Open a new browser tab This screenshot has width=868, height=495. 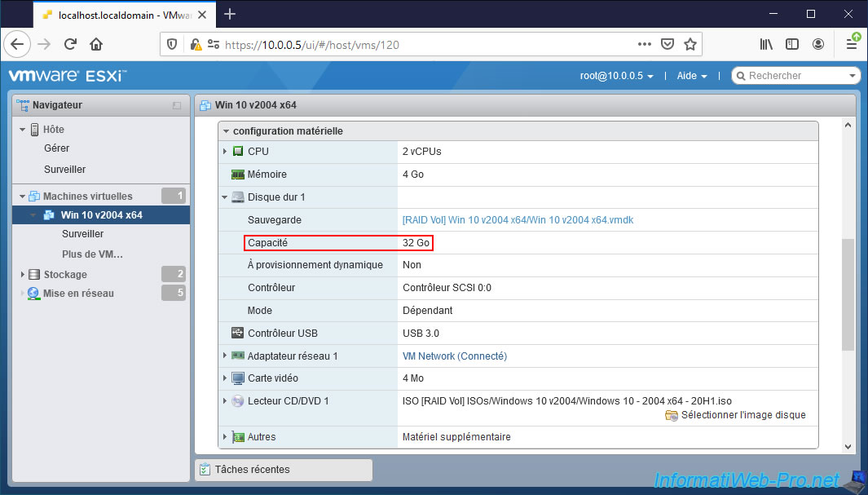pos(230,15)
